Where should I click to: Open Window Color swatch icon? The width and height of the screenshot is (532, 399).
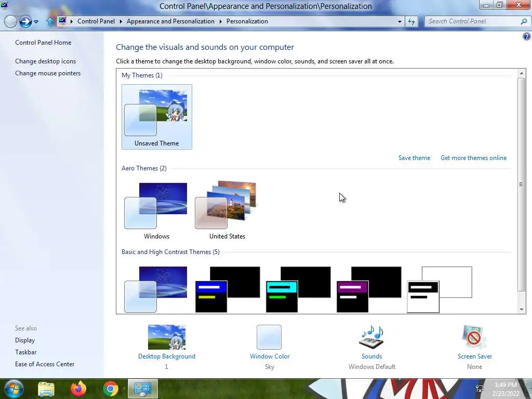(269, 337)
